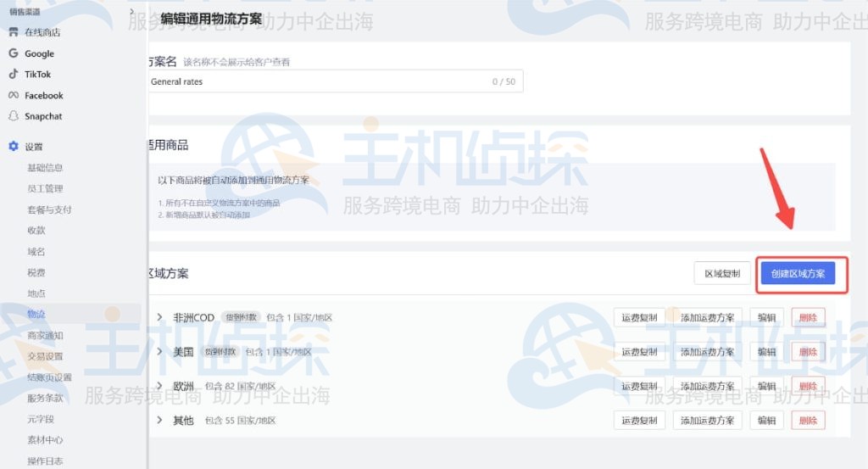Click 运费复制 for 欧洲 row

point(639,386)
